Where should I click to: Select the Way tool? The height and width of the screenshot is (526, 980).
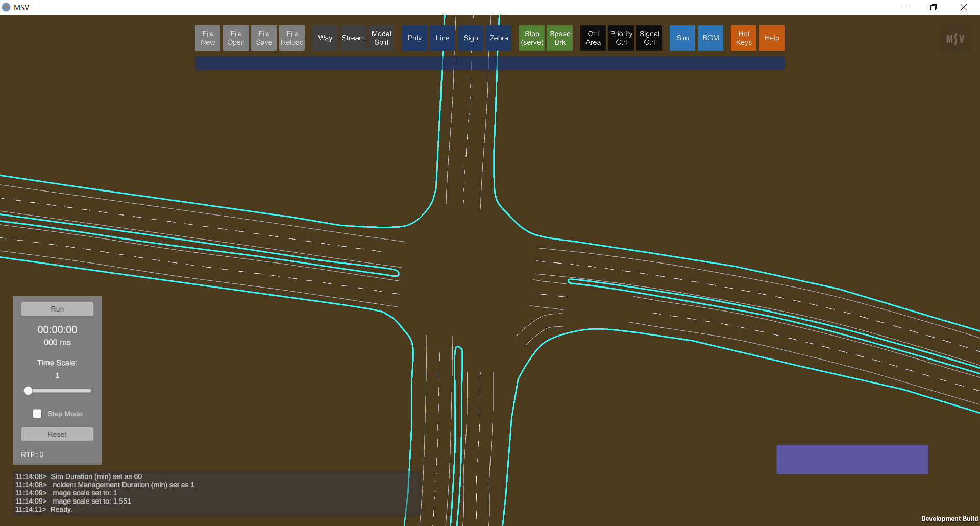point(325,38)
